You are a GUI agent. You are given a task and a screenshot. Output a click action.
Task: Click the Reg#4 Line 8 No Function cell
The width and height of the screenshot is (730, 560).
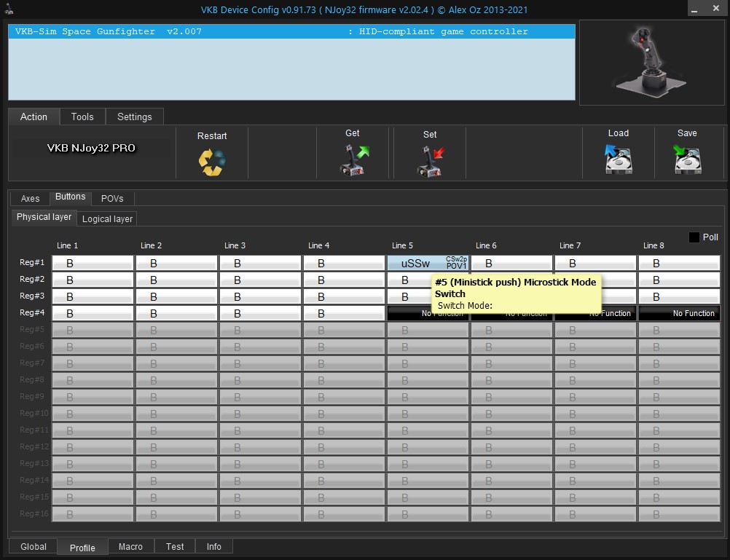(x=679, y=313)
